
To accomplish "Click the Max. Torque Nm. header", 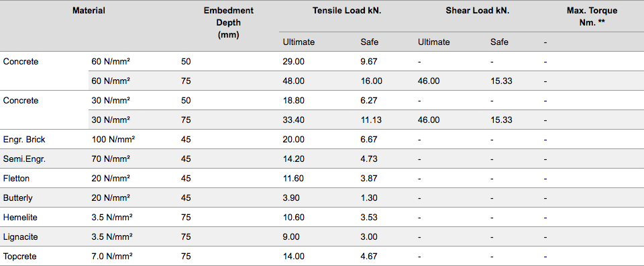I will coord(592,17).
